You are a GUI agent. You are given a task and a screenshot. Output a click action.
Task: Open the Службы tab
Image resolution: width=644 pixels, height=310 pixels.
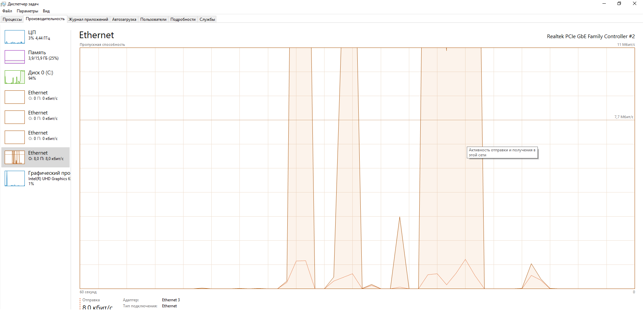point(207,19)
